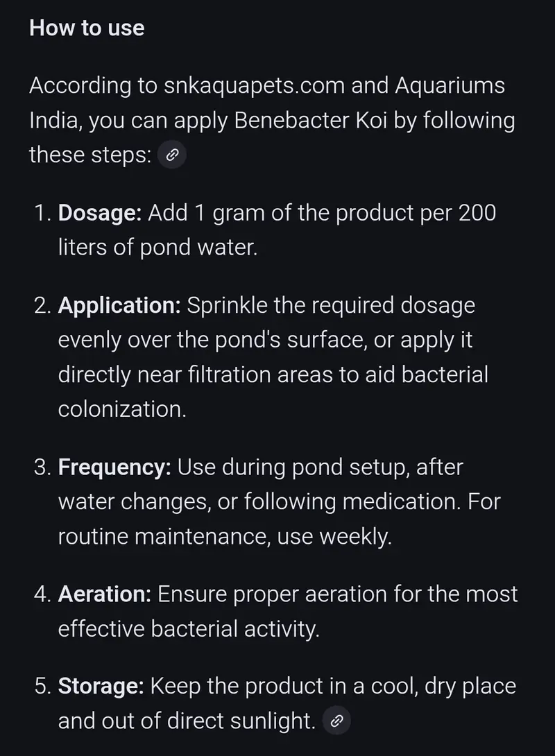Click "effective bacterial activity." text line
The height and width of the screenshot is (756, 555).
pos(189,628)
